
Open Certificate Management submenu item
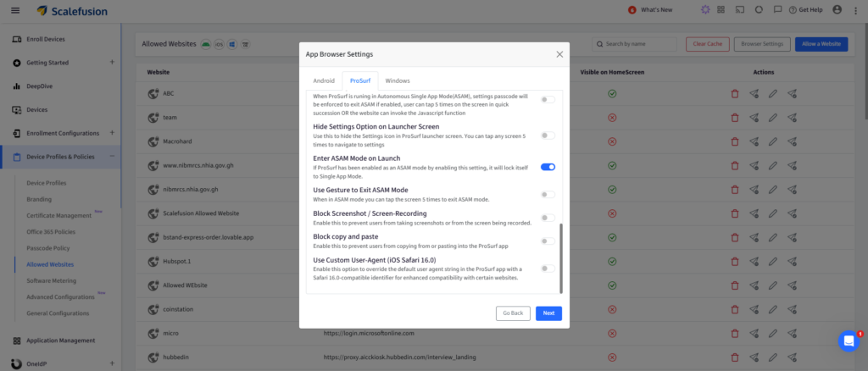(x=58, y=216)
